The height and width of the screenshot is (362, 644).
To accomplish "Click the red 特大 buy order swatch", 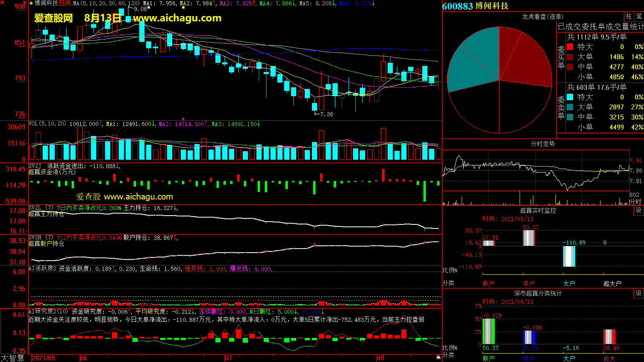I will [x=570, y=47].
